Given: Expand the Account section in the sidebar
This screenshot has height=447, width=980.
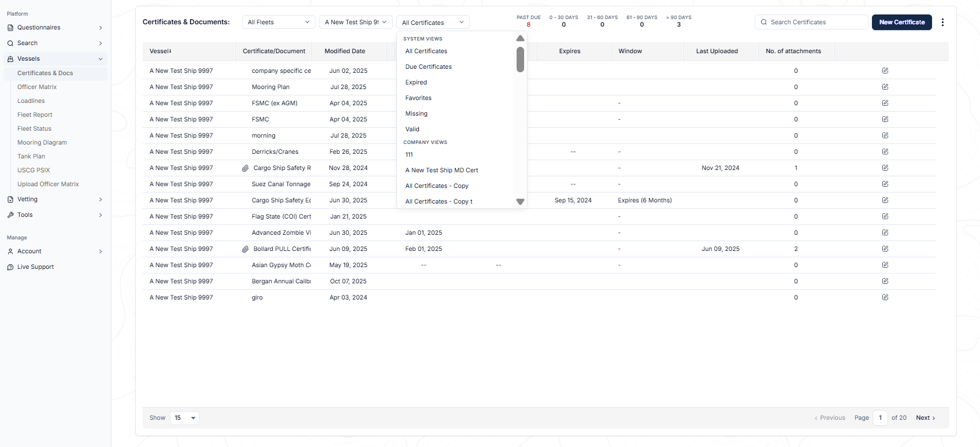Looking at the screenshot, I should coord(55,251).
